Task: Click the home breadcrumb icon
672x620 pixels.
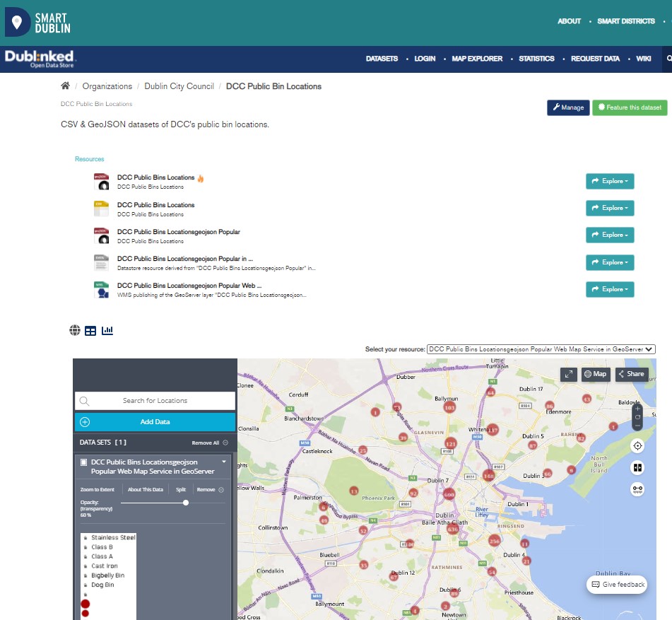Action: (x=65, y=86)
